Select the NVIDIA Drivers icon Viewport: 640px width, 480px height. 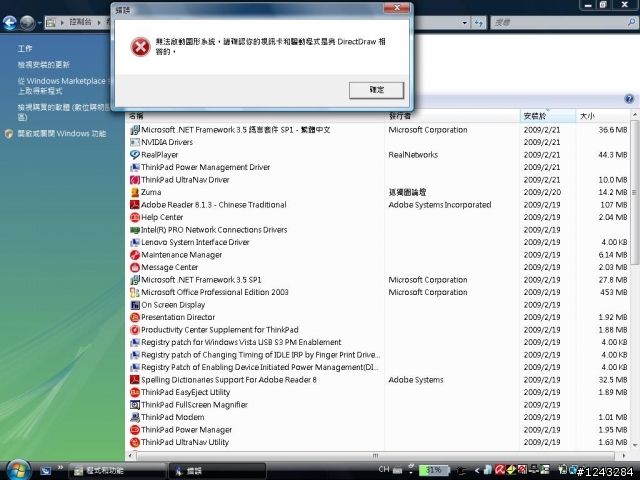pos(134,142)
